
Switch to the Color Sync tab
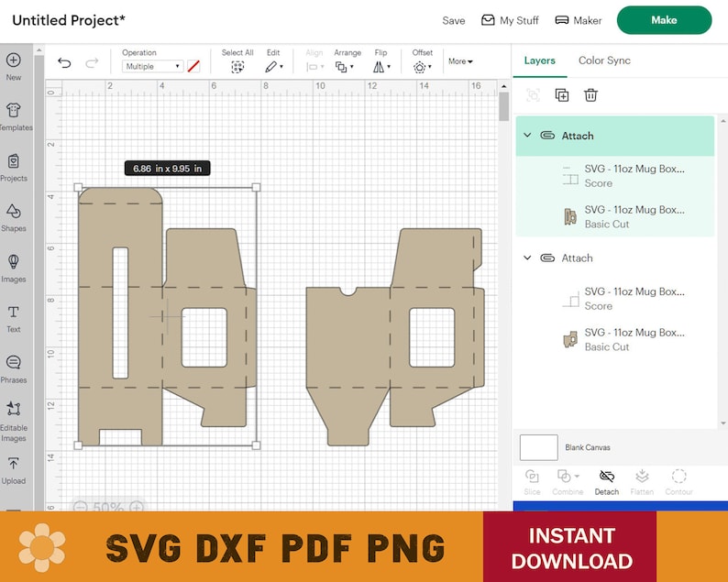604,60
